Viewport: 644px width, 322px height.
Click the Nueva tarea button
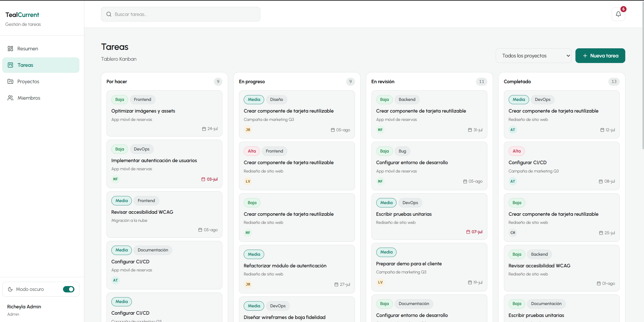[600, 56]
